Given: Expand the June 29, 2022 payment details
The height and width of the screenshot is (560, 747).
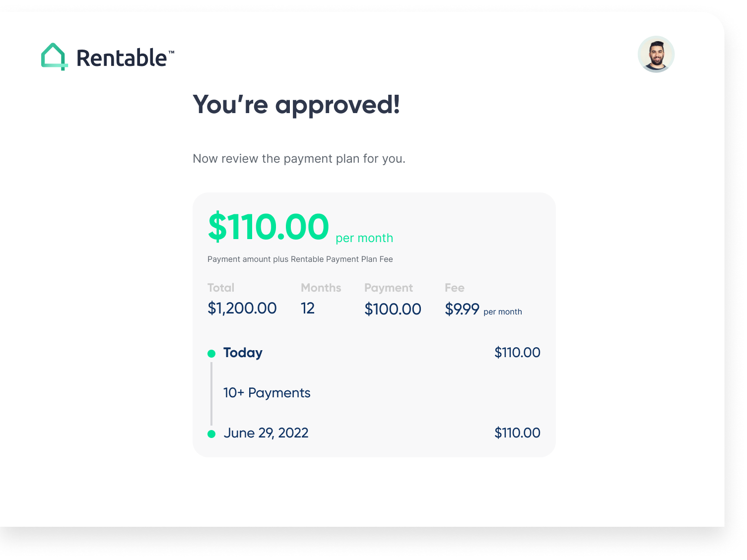Looking at the screenshot, I should tap(267, 433).
